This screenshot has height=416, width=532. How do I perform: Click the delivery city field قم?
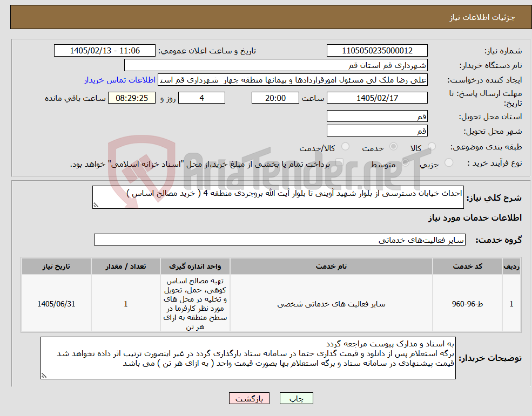click(377, 131)
